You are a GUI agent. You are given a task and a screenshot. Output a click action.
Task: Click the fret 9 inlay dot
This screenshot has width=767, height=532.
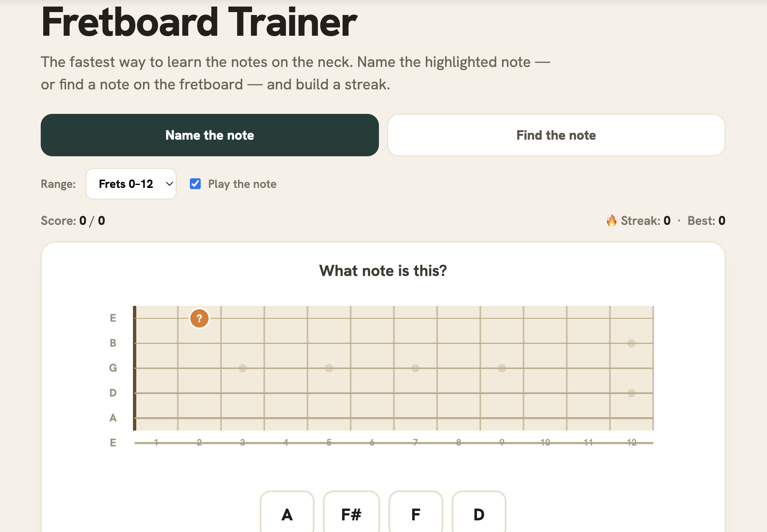(502, 368)
